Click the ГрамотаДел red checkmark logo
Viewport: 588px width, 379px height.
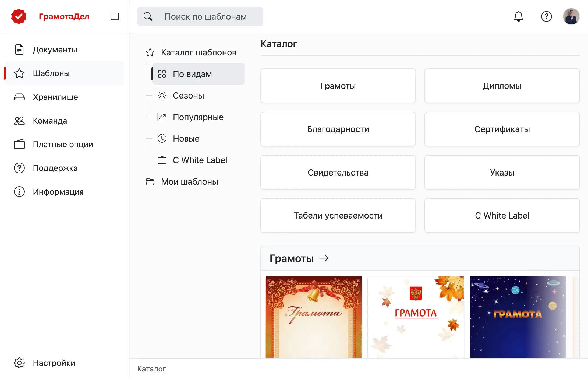point(19,16)
